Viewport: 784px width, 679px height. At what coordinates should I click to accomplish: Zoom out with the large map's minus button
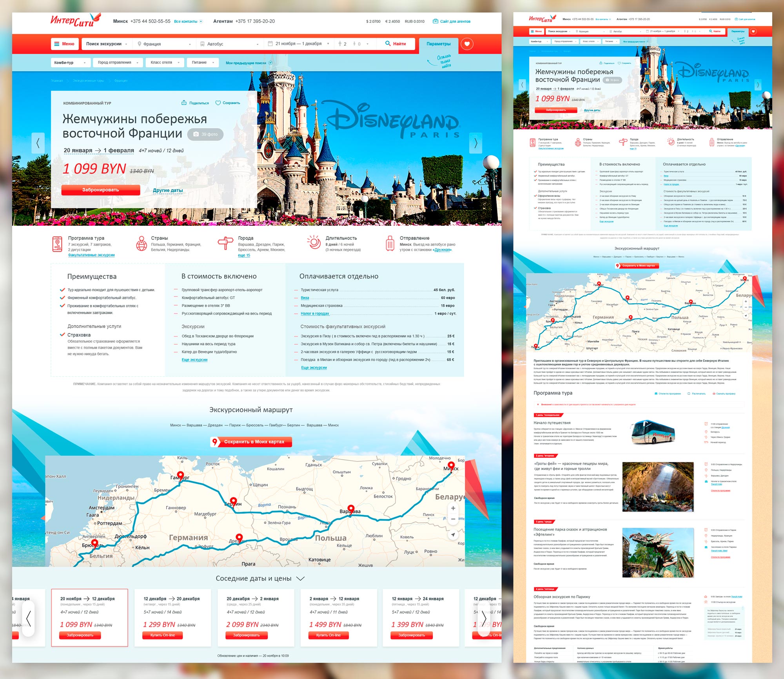[453, 519]
